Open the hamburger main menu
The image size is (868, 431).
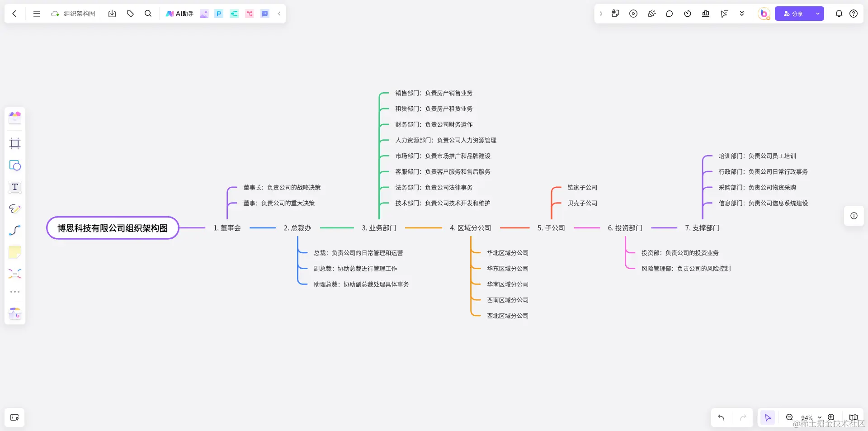pos(36,14)
